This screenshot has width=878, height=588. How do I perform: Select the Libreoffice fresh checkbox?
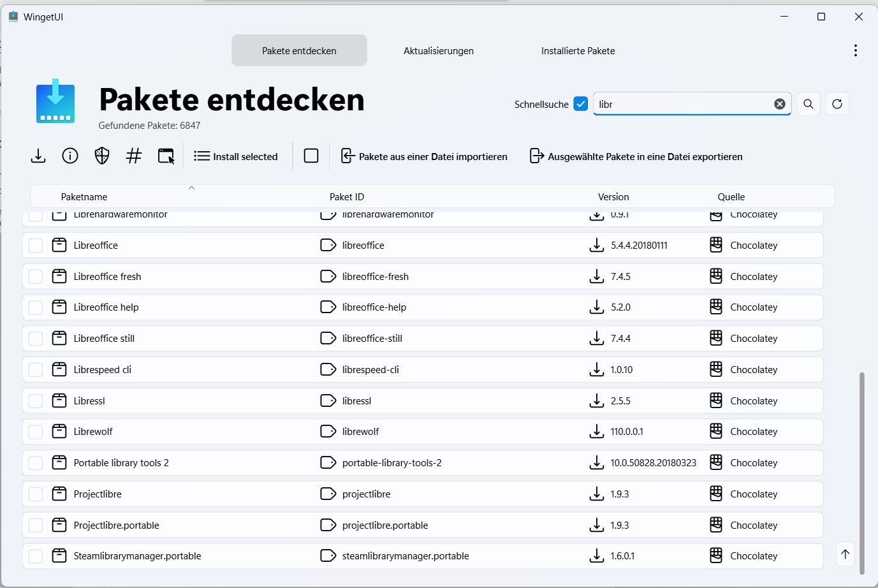point(36,277)
